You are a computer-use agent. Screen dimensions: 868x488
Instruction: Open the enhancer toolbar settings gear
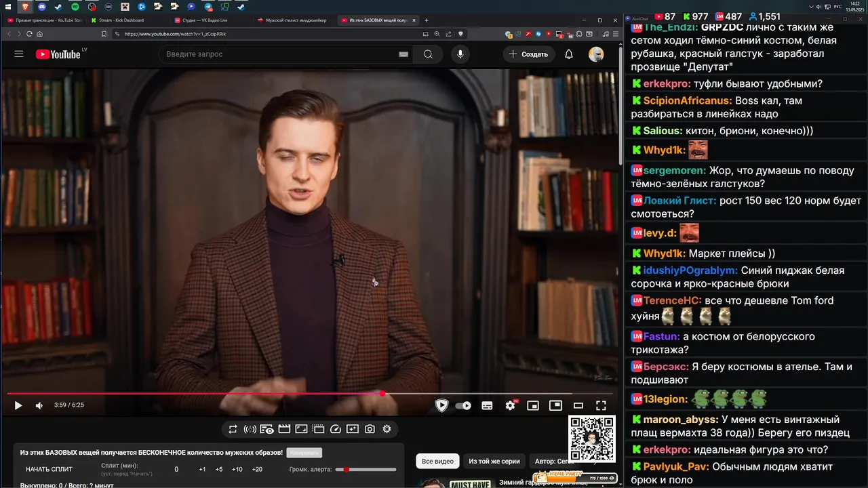[x=387, y=429]
